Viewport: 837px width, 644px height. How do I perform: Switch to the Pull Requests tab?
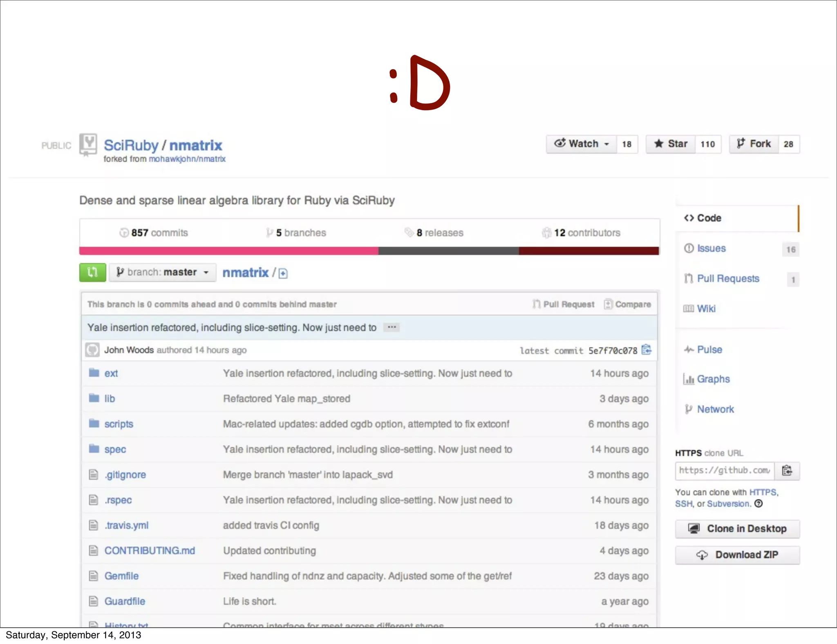(x=727, y=279)
